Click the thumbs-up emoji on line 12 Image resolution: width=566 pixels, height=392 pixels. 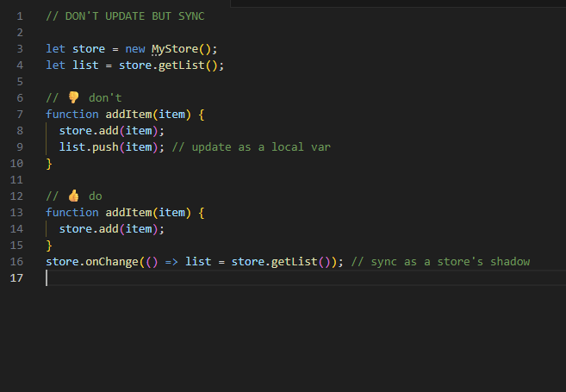click(x=73, y=196)
